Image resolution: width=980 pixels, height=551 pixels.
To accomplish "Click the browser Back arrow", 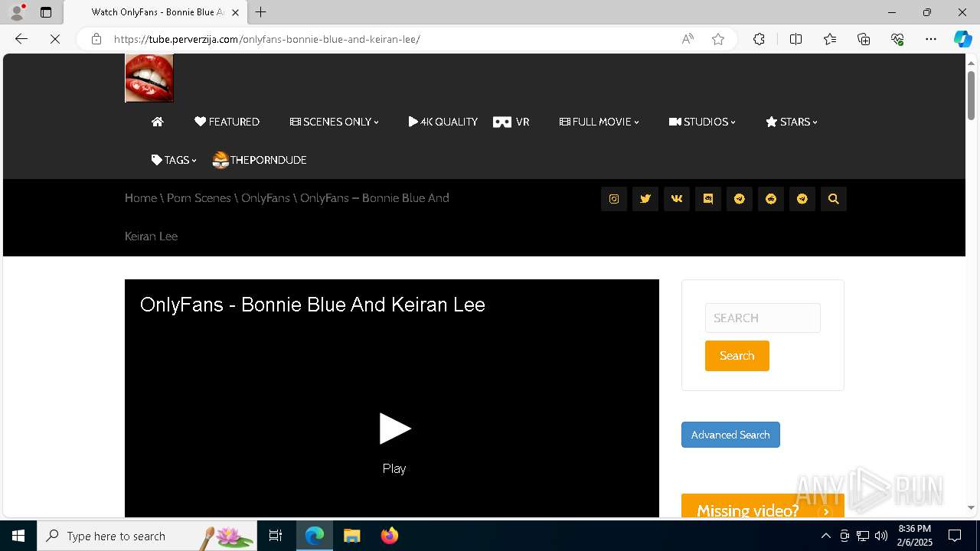I will coord(21,39).
